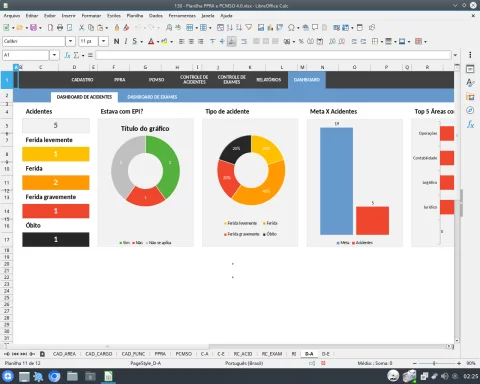Open the Ferramentas menu

pos(182,16)
